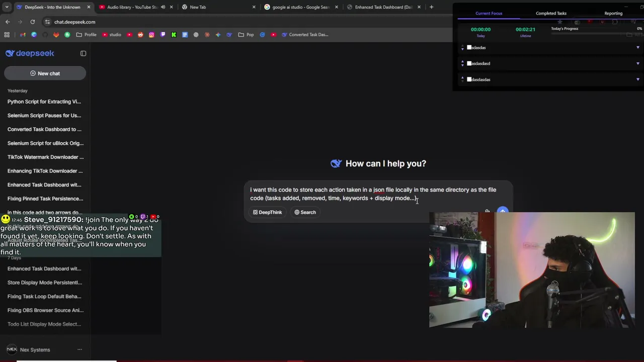Open the Profile bookmarks folder
This screenshot has height=362, width=644.
tap(86, 35)
